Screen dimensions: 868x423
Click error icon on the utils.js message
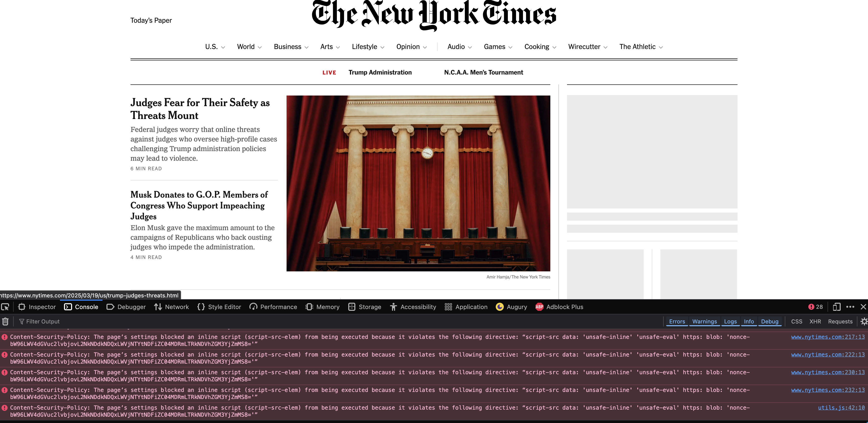5,408
